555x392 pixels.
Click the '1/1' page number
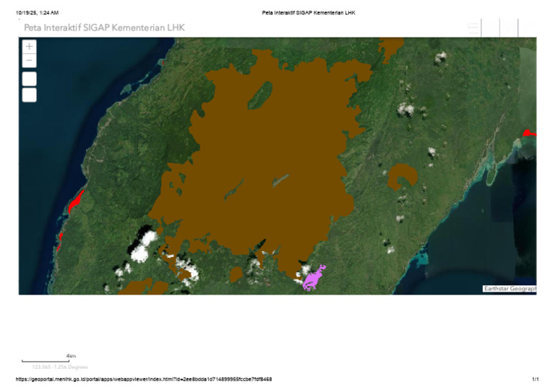pos(535,379)
